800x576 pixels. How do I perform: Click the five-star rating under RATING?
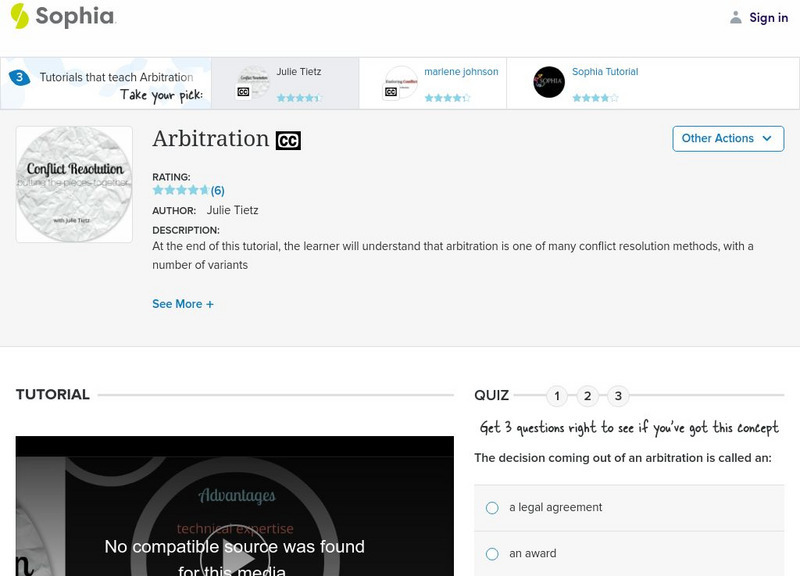(x=181, y=190)
